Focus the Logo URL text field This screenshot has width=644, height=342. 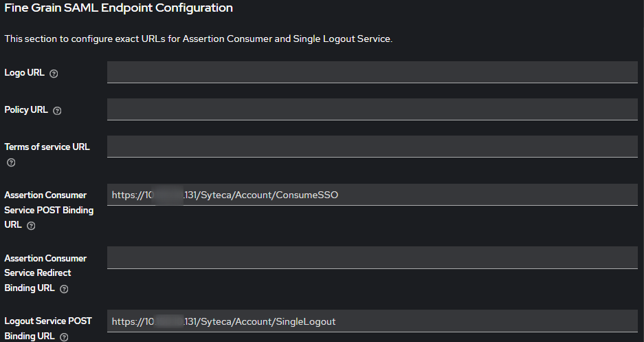[x=372, y=72]
